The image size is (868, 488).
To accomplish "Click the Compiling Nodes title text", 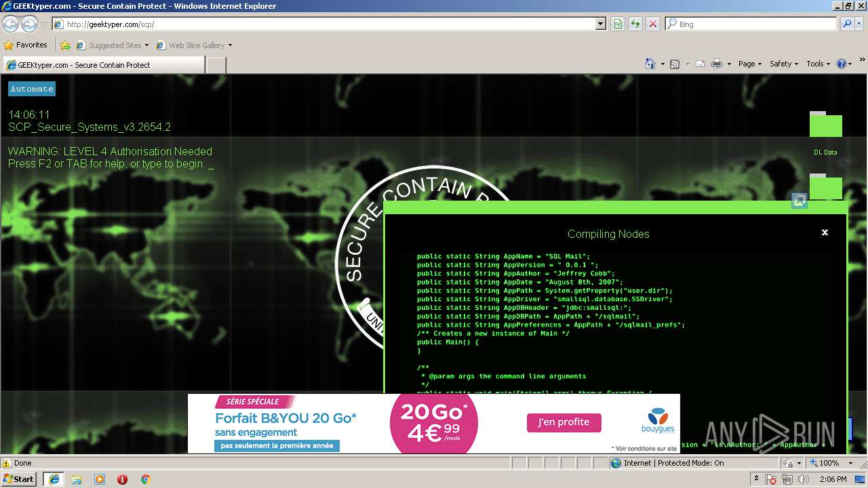I will [608, 234].
